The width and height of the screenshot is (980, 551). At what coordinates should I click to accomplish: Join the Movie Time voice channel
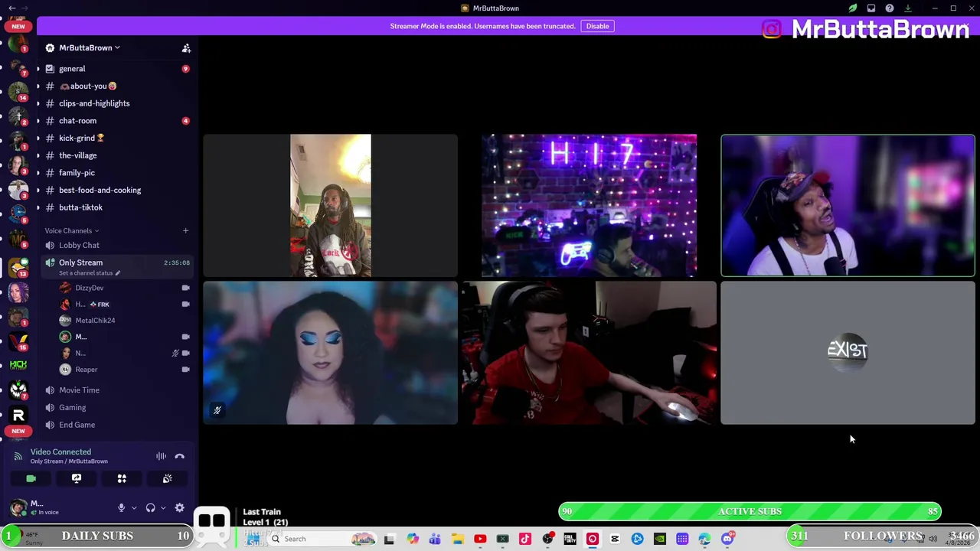click(x=117, y=390)
